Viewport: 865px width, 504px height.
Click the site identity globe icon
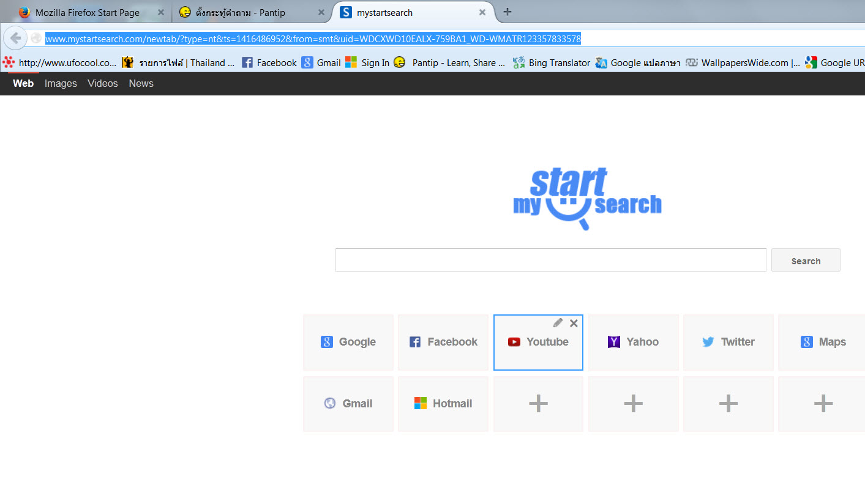tap(36, 39)
